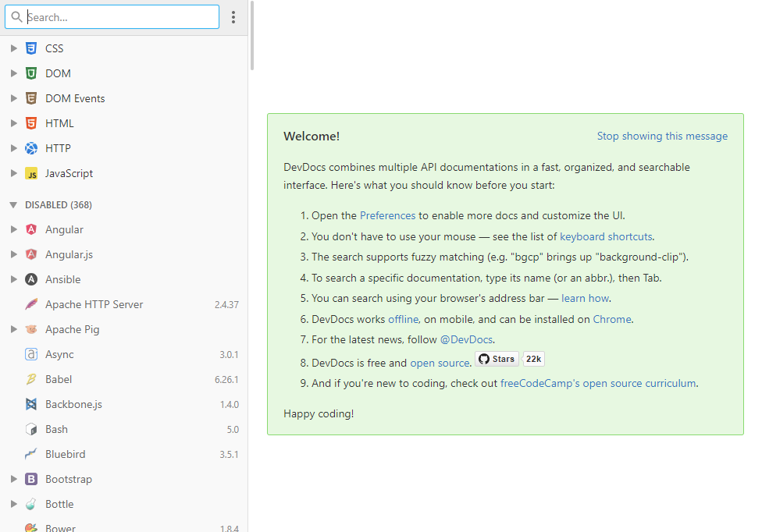Click the search magnifier icon
Screen dimensions: 762x532
[16, 17]
